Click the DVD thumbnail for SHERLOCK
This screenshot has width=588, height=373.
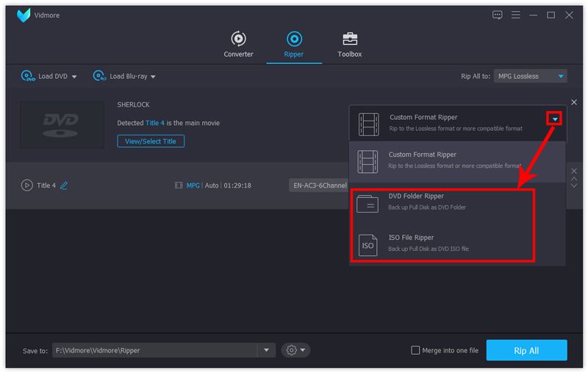pos(62,124)
